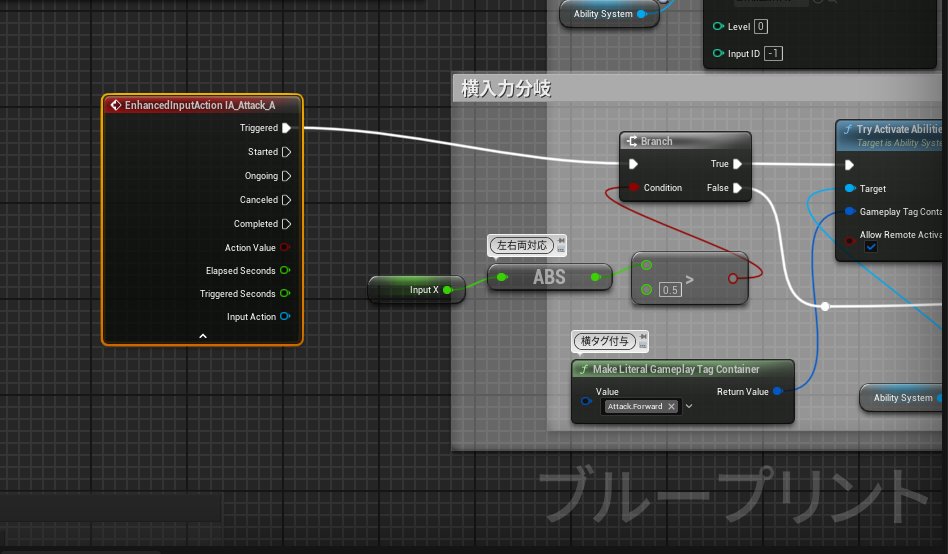
Task: Select the 横入力分岐 comment box header
Action: click(696, 88)
